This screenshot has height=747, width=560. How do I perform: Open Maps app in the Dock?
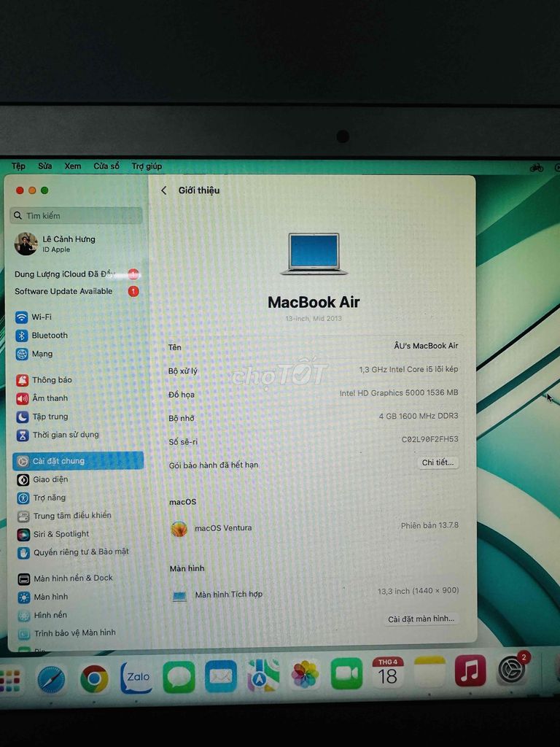[x=262, y=676]
